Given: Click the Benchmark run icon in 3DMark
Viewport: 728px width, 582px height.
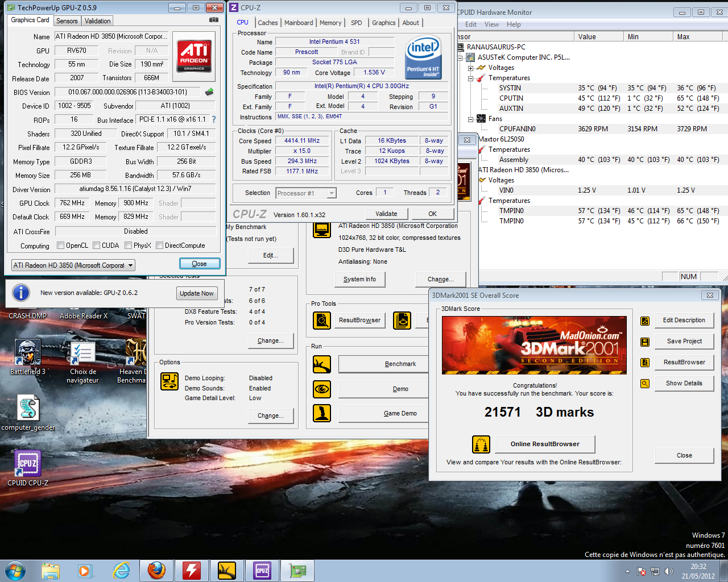Looking at the screenshot, I should pos(322,364).
